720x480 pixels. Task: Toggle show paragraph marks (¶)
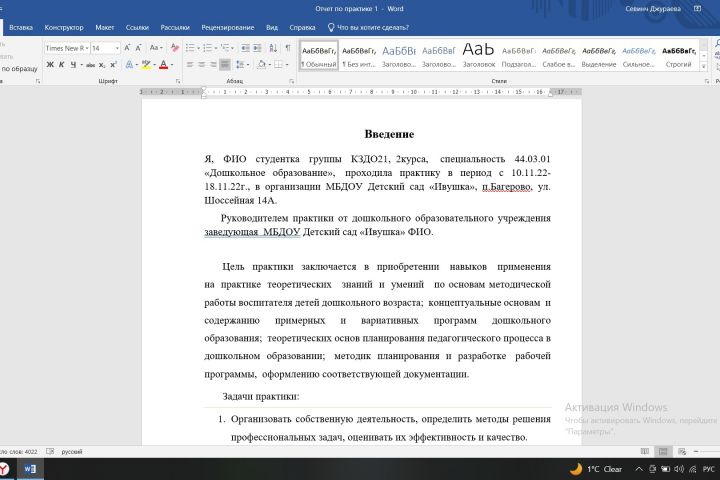[288, 48]
